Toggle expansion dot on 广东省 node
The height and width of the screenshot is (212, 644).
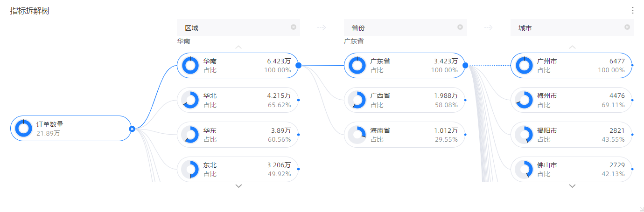pos(465,65)
